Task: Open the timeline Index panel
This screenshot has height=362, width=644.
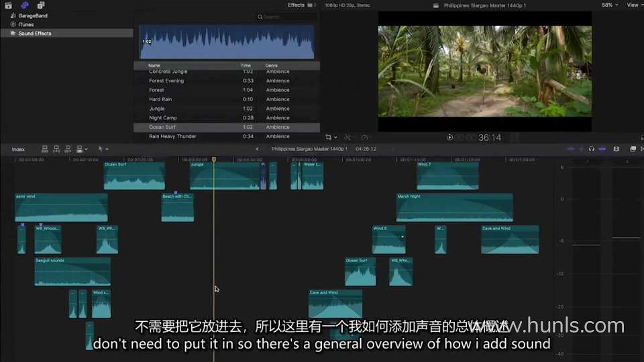Action: (x=18, y=149)
